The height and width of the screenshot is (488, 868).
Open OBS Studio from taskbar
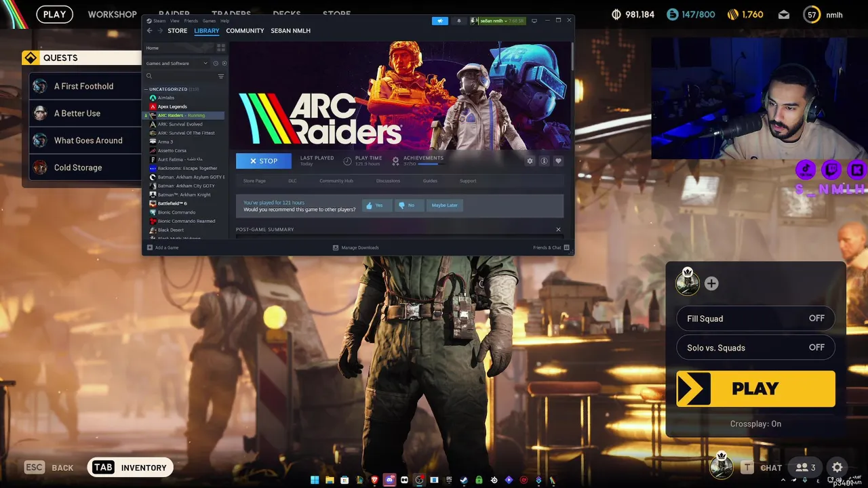(x=419, y=480)
